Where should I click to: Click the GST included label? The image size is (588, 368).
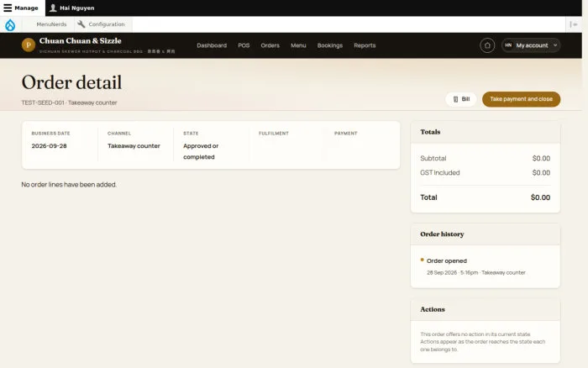[x=440, y=173]
